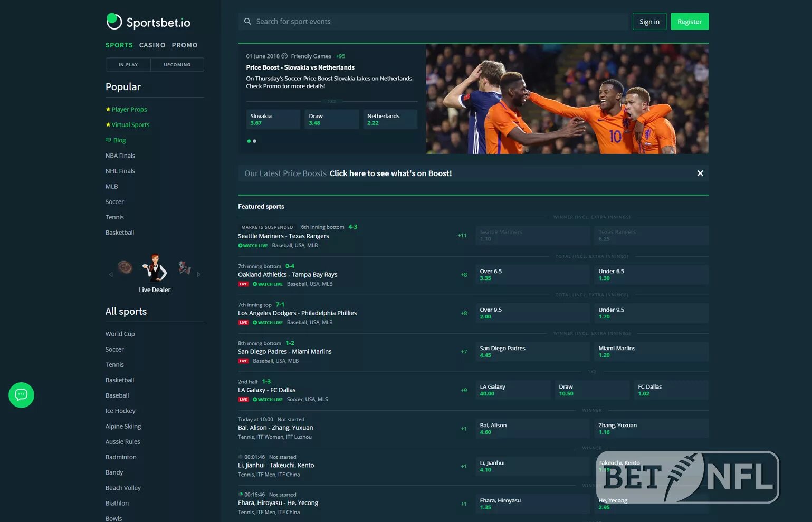Viewport: 812px width, 522px height.
Task: Close the Latest Price Boosts banner
Action: [700, 173]
